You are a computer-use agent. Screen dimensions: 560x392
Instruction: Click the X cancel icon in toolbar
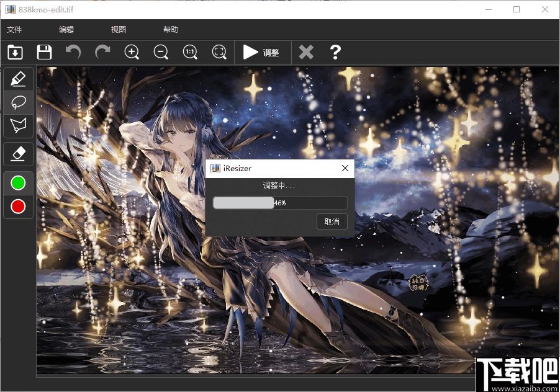point(306,52)
